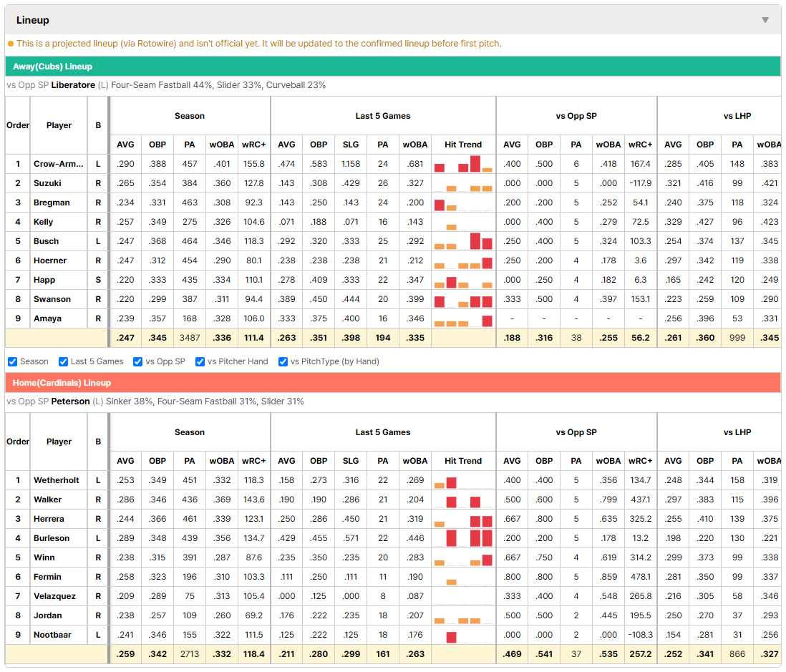Open opposing pitcher Liberatore's link

pyautogui.click(x=73, y=85)
